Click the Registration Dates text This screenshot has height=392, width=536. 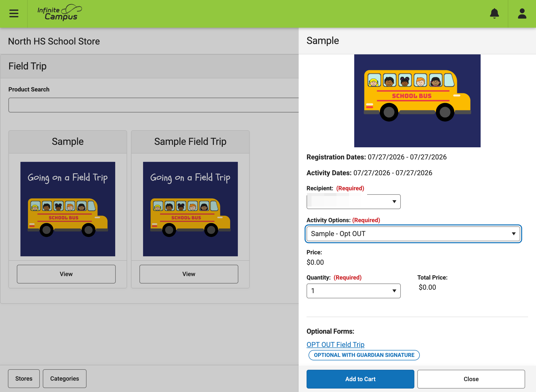point(377,157)
